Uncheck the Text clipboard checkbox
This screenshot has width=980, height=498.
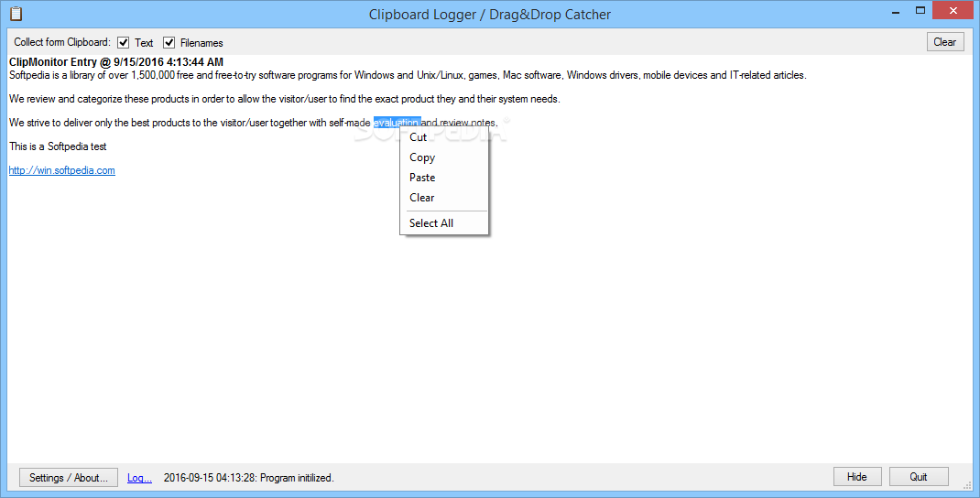click(123, 42)
